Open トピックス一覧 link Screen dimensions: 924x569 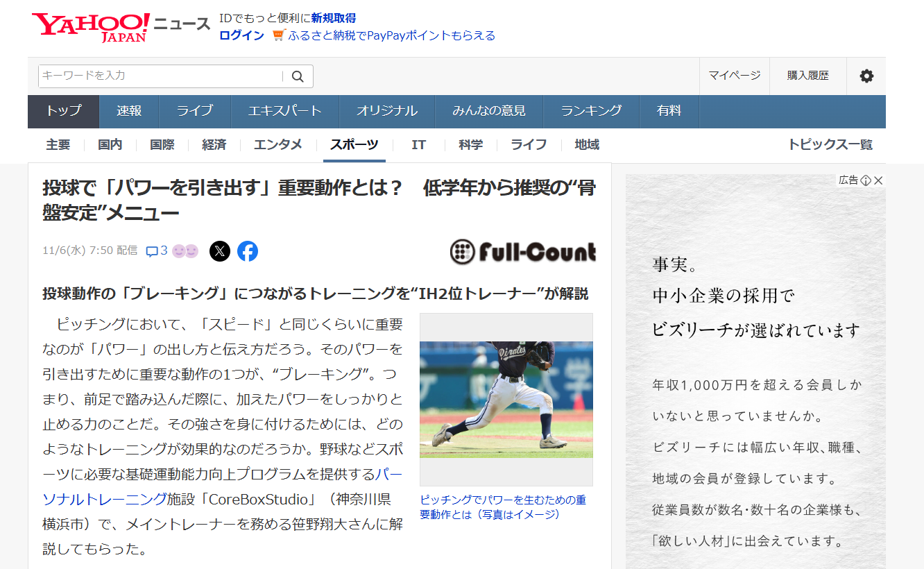coord(830,145)
